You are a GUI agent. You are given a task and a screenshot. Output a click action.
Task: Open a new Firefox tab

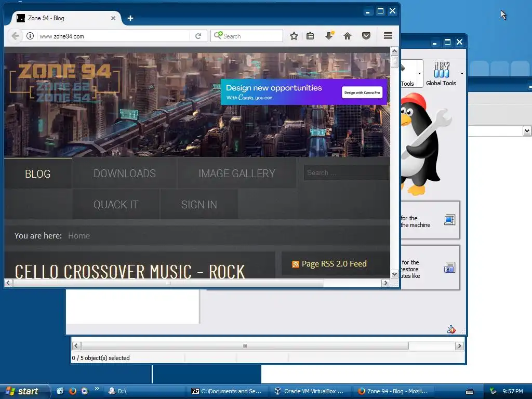(130, 18)
